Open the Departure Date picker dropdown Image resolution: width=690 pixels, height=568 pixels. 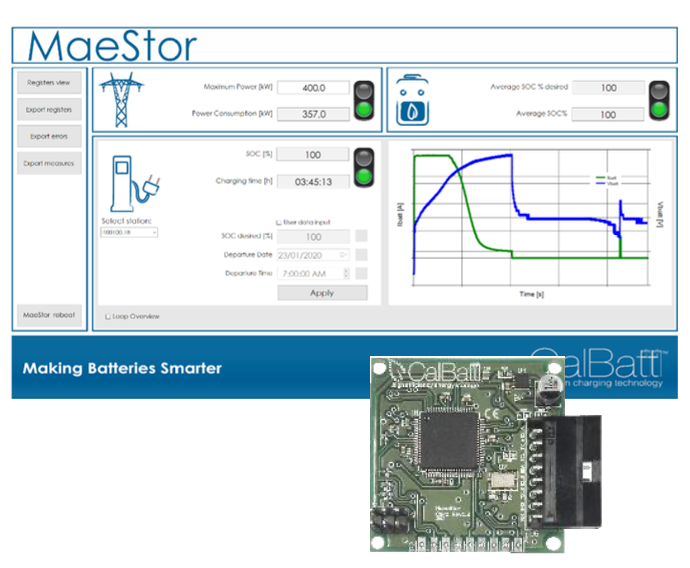point(344,255)
